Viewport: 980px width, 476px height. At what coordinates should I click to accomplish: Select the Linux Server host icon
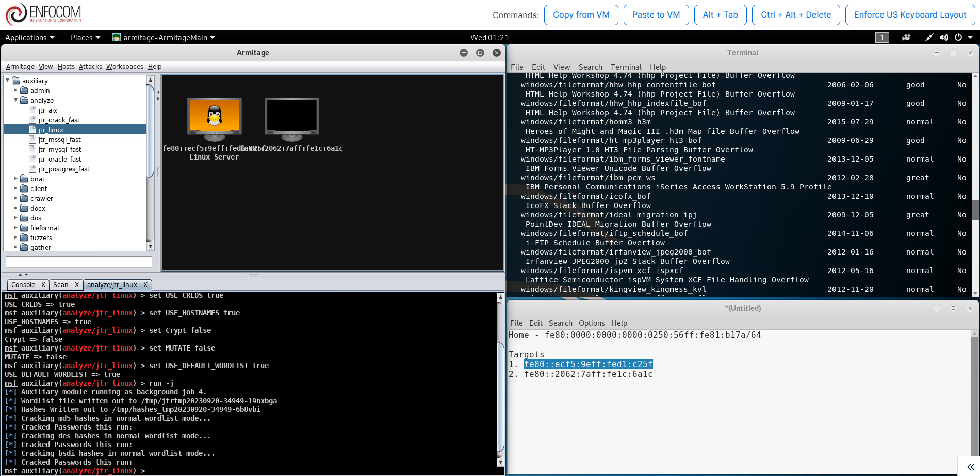(x=214, y=119)
